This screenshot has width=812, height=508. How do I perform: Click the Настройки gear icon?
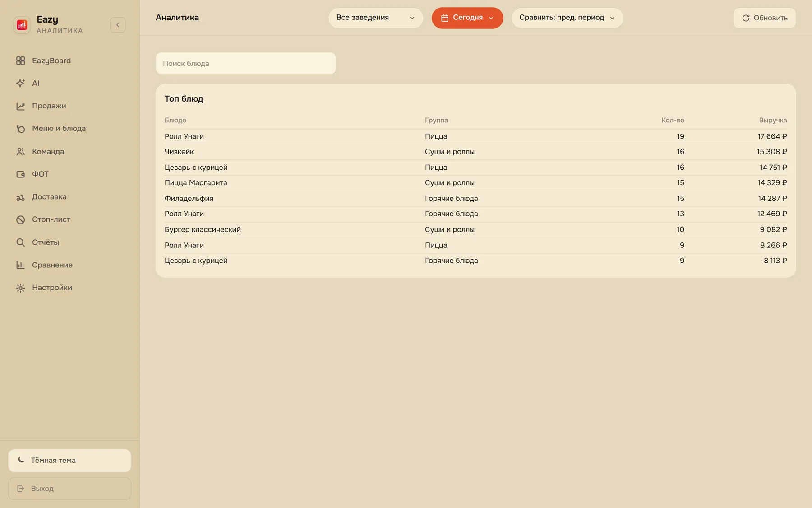[x=20, y=288]
